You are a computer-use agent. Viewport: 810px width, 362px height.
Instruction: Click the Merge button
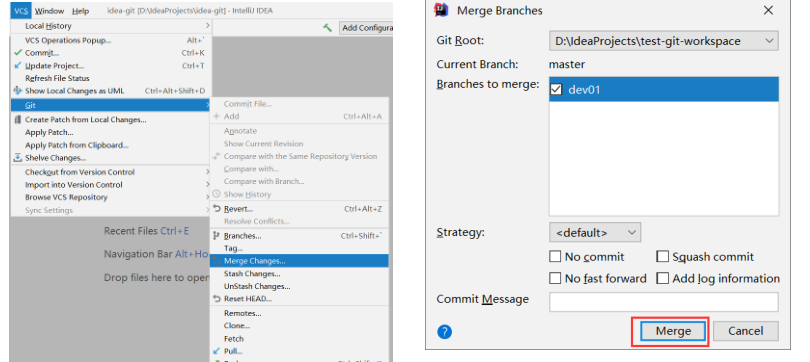point(673,331)
